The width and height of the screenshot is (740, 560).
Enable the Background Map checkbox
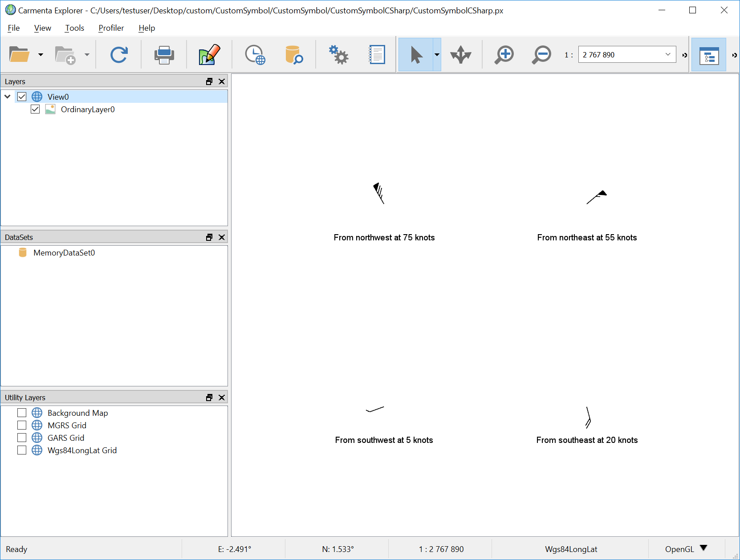click(22, 413)
